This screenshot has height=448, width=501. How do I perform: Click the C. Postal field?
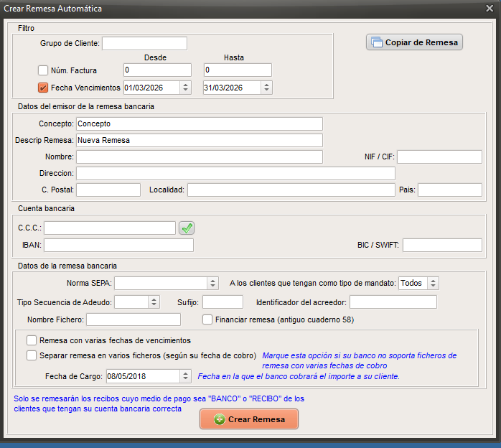tap(108, 190)
